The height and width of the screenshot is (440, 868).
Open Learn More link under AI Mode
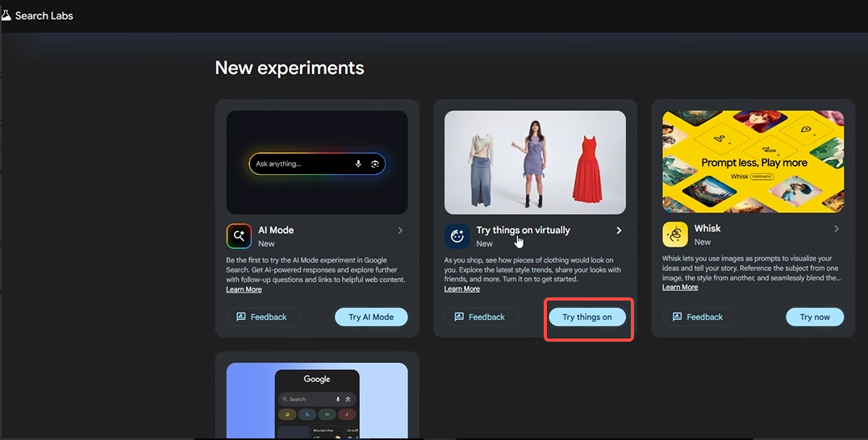tap(244, 289)
